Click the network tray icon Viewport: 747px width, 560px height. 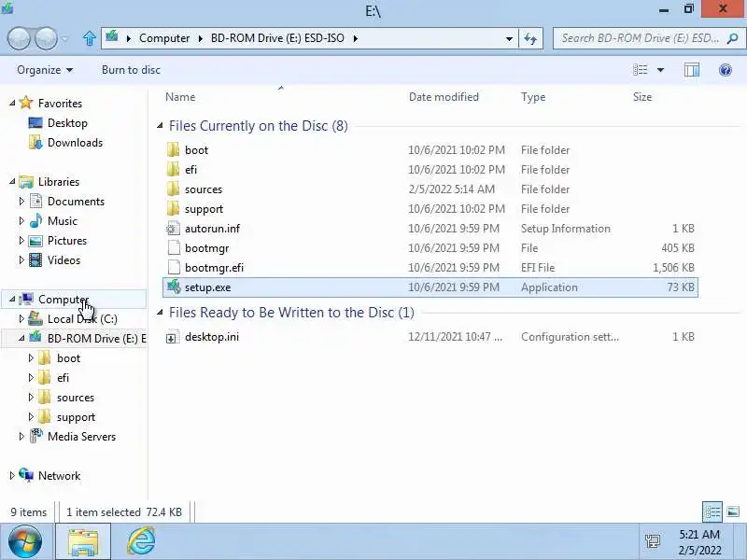[652, 541]
